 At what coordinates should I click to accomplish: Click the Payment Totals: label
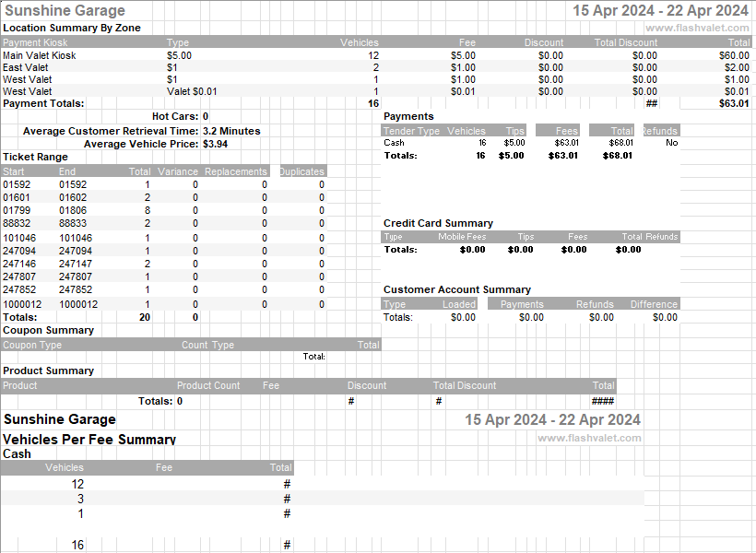click(x=43, y=103)
